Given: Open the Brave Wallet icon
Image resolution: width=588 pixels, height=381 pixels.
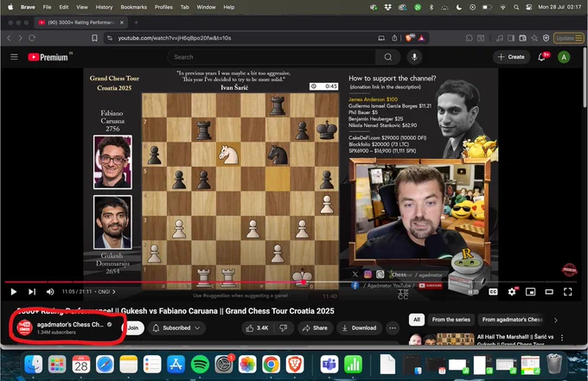Looking at the screenshot, I should [x=522, y=38].
